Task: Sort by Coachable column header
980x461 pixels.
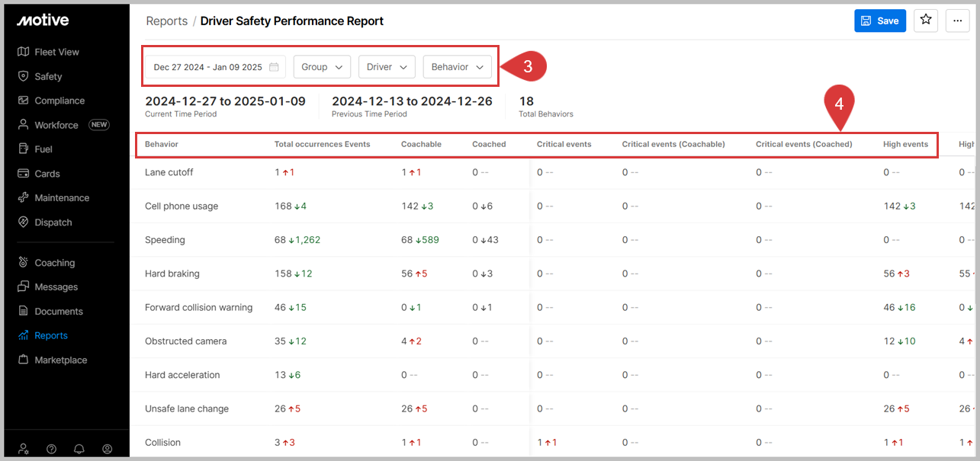Action: point(421,144)
